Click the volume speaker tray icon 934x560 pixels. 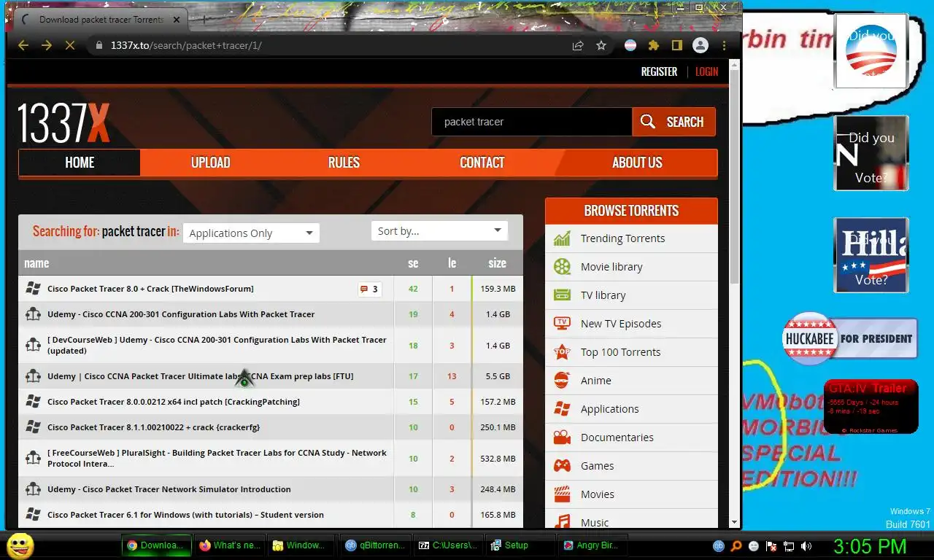click(x=806, y=545)
